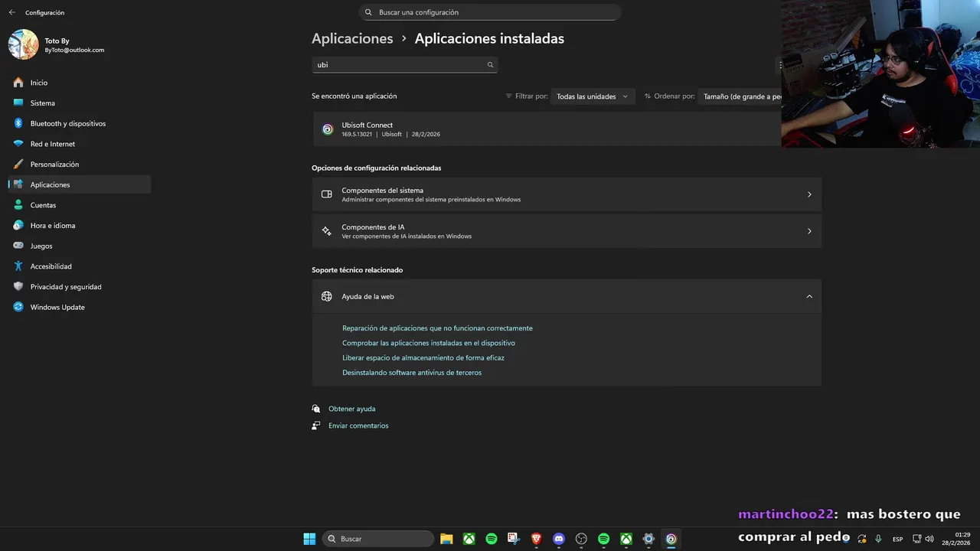
Task: Open Discord from the taskbar
Action: coord(559,539)
